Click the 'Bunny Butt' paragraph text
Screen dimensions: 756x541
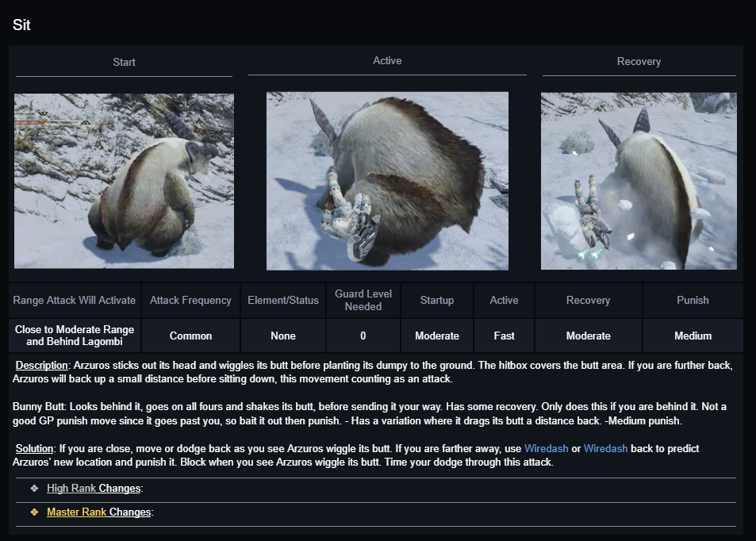(370, 414)
